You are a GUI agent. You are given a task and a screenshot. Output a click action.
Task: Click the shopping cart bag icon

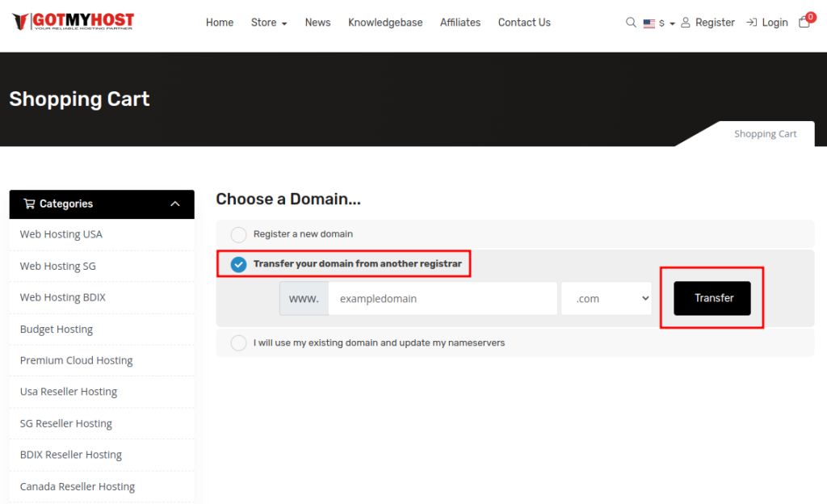[804, 23]
